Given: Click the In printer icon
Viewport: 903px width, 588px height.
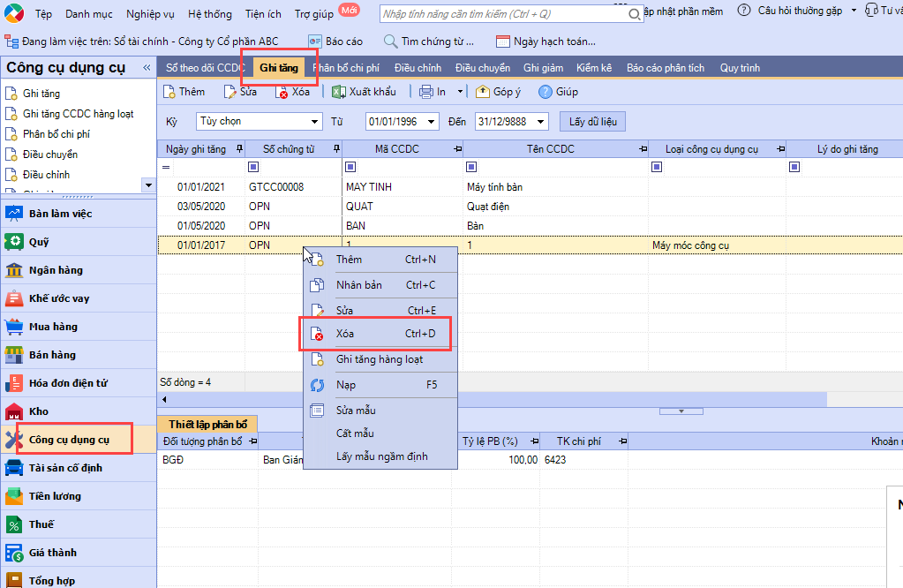Looking at the screenshot, I should tap(426, 92).
